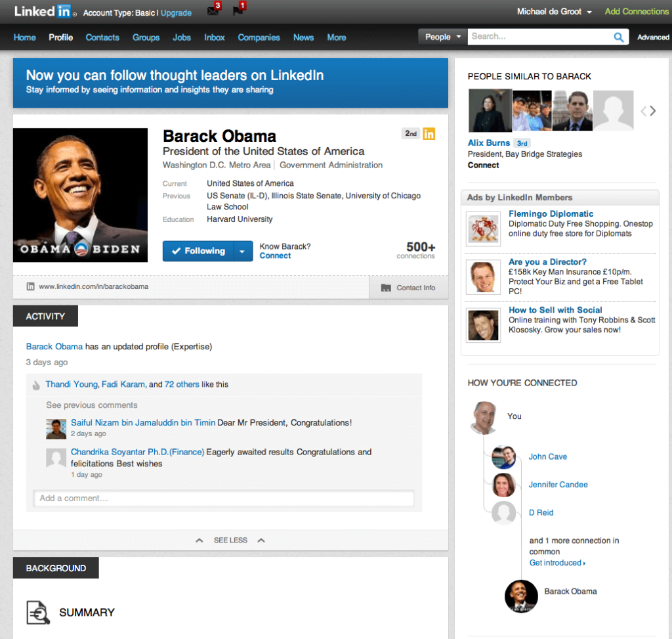Open Following button dropdown arrow
672x639 pixels.
242,252
